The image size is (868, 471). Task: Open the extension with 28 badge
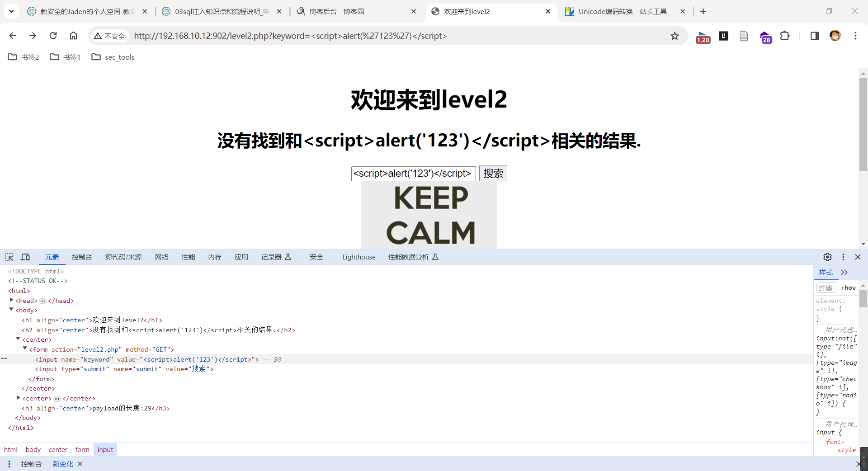coord(765,37)
